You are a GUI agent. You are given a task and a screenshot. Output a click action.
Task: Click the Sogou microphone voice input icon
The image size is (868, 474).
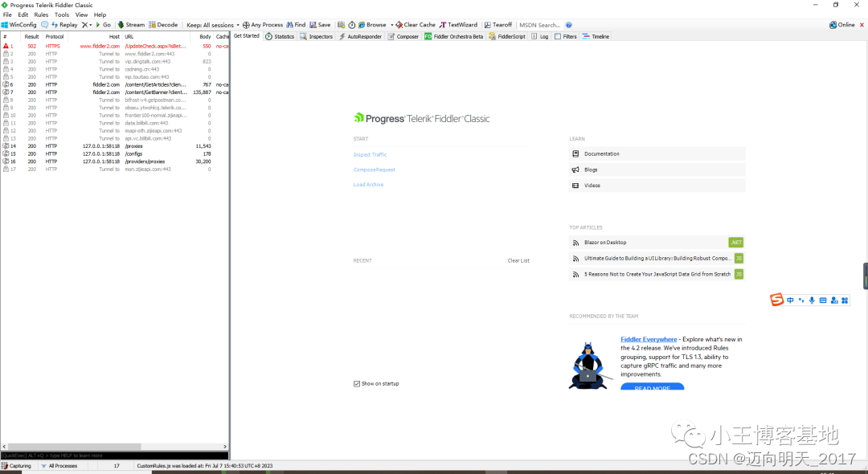coord(812,300)
